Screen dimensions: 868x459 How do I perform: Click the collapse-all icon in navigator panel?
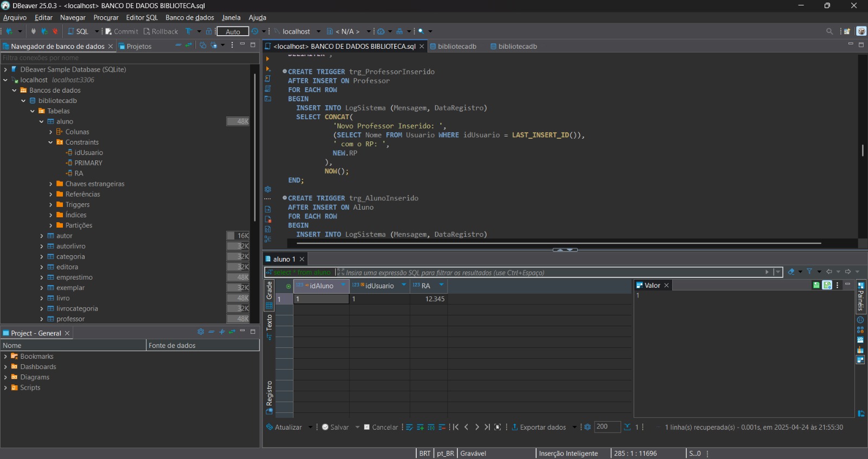(178, 45)
